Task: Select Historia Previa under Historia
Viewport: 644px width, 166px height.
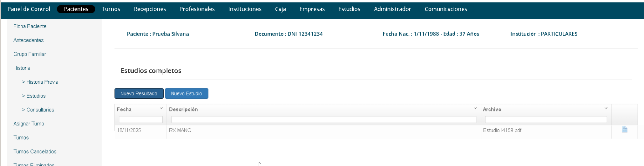Action: pyautogui.click(x=42, y=82)
